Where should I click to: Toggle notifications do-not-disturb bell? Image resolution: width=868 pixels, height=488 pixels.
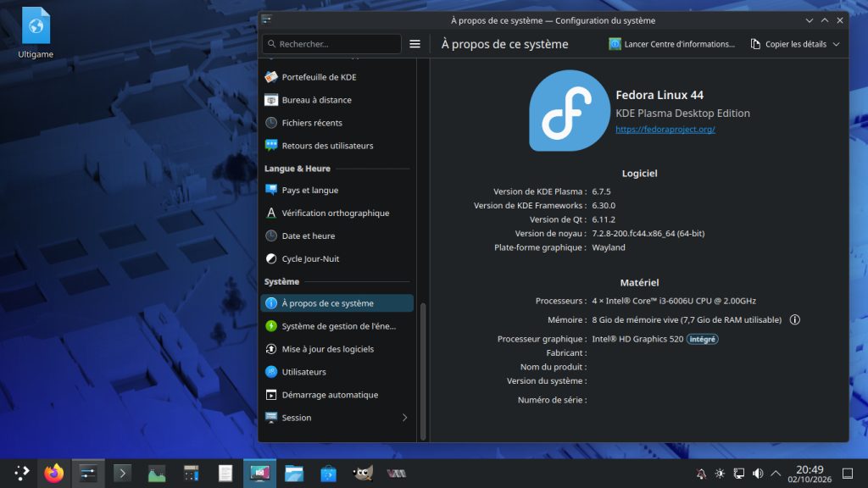701,473
